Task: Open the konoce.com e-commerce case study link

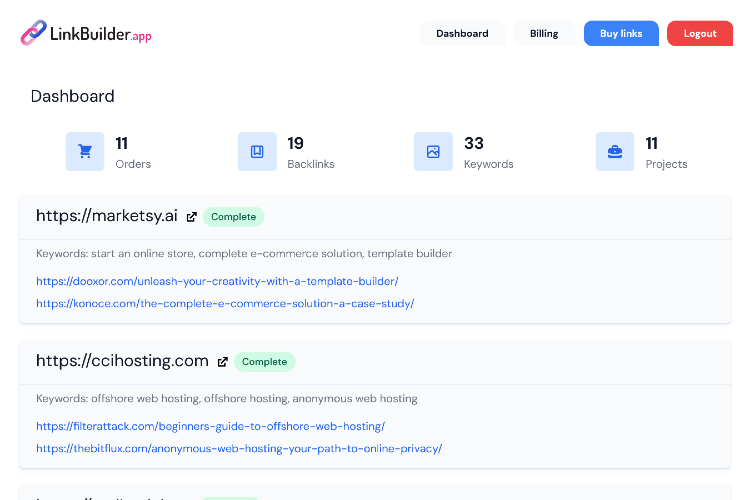Action: click(225, 303)
